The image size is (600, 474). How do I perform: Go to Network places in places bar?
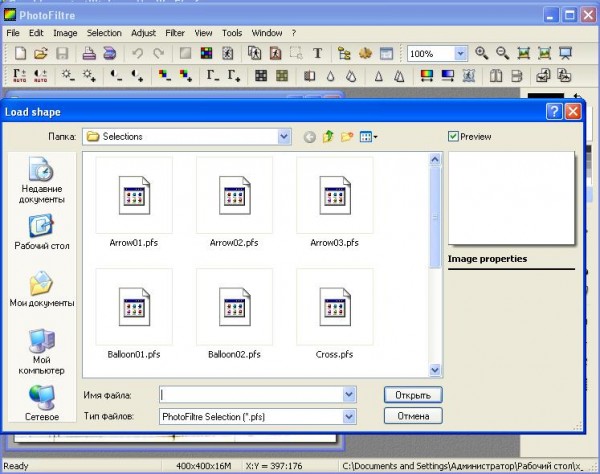(x=42, y=402)
